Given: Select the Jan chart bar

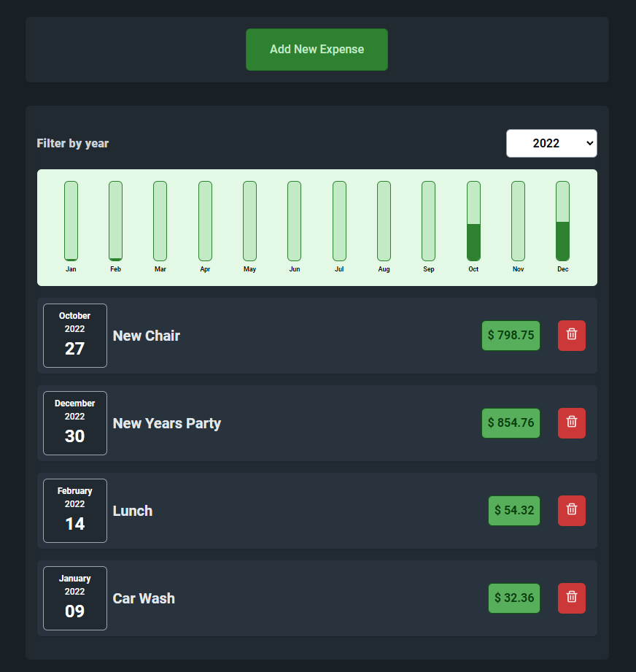Looking at the screenshot, I should point(71,221).
